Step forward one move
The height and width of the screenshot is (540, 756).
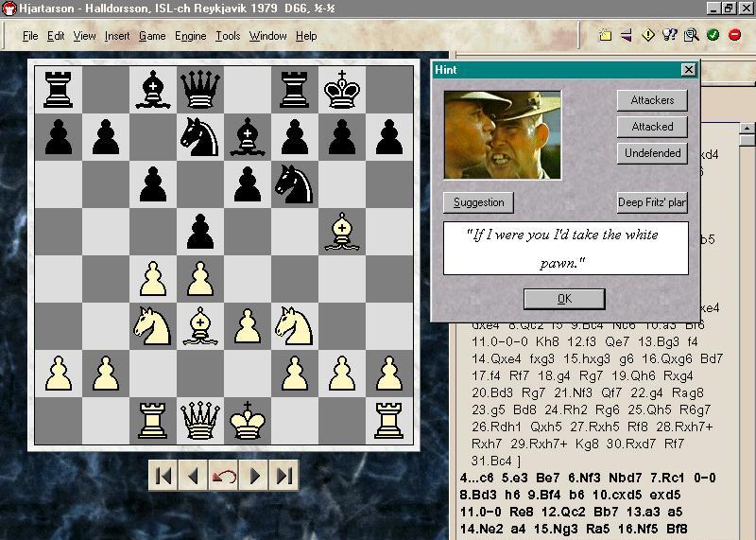254,475
